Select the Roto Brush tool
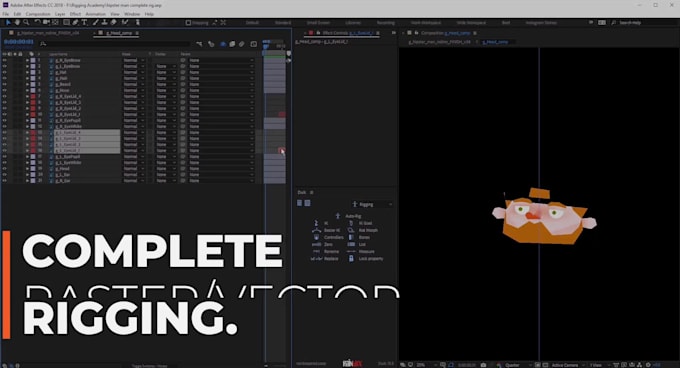 click(125, 23)
